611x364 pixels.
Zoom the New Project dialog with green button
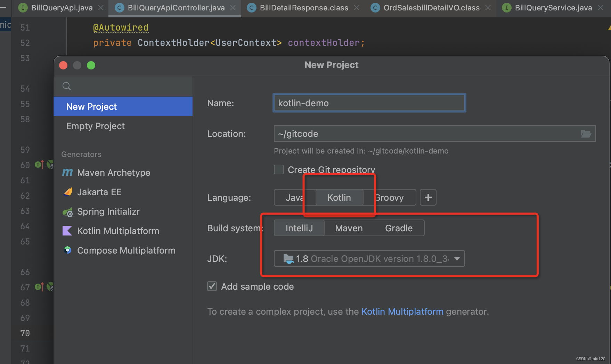pos(91,65)
